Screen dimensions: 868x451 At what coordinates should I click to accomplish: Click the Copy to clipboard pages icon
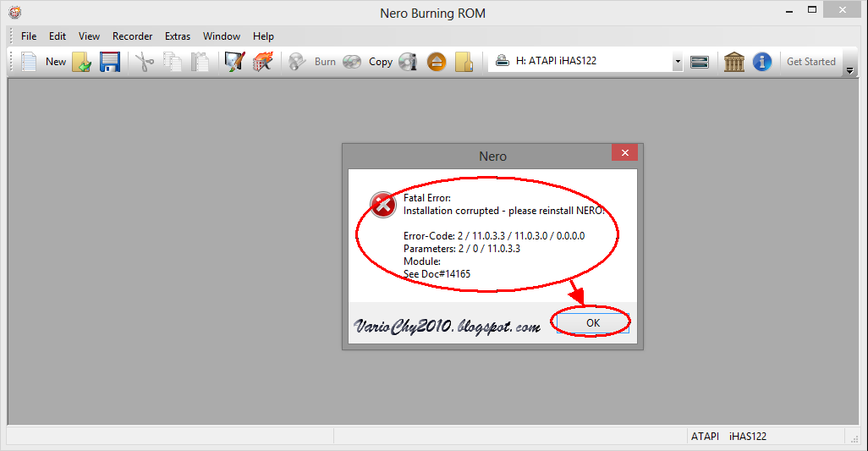point(172,62)
